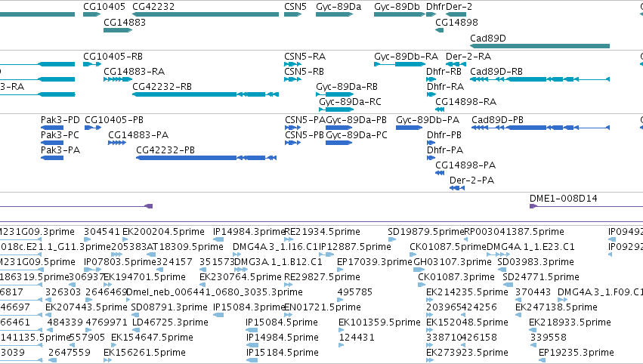This screenshot has height=364, width=643.
Task: Select EST SD19879.5prime
Action: click(425, 232)
